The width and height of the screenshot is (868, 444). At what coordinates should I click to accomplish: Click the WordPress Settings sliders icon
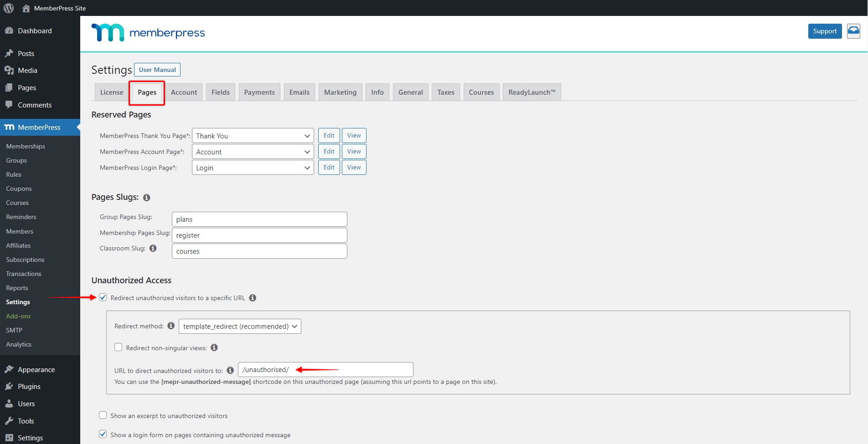(9, 438)
